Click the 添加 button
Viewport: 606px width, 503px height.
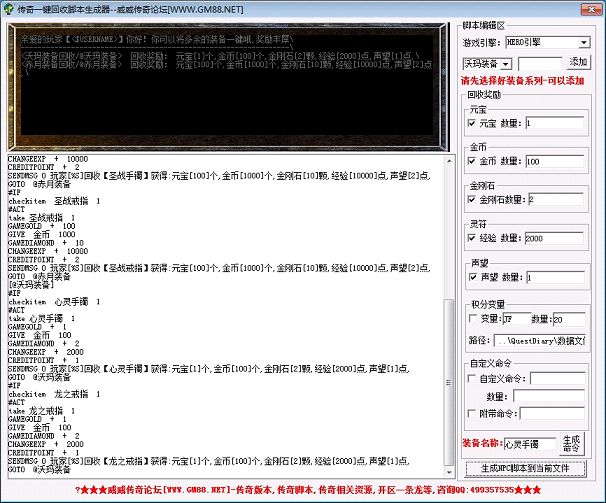tap(578, 62)
